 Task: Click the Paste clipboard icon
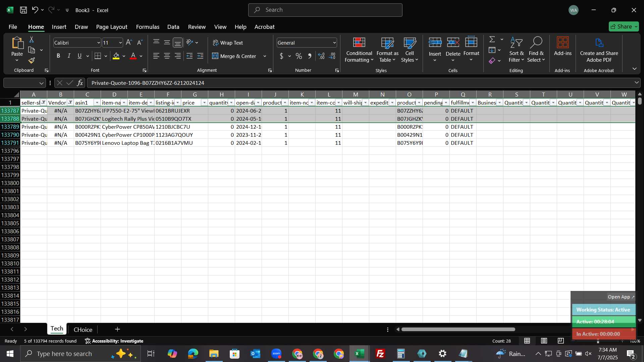point(17,43)
